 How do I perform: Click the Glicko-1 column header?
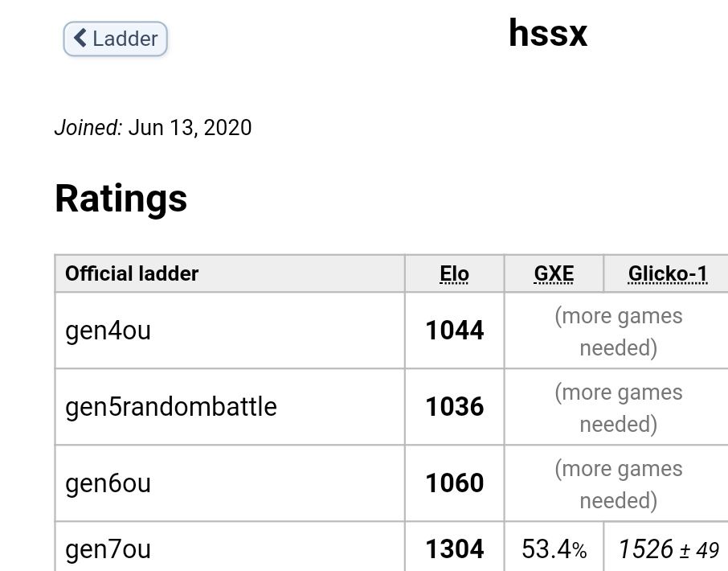click(x=667, y=274)
